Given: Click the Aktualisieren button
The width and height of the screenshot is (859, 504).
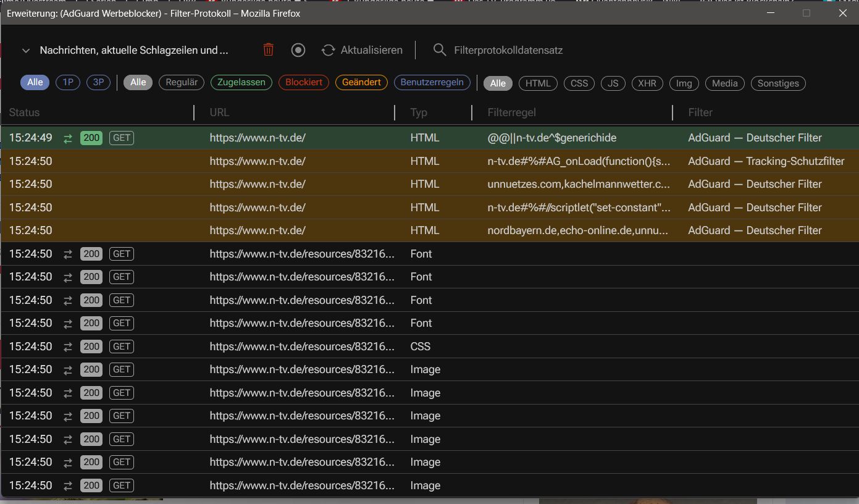Looking at the screenshot, I should [x=362, y=50].
